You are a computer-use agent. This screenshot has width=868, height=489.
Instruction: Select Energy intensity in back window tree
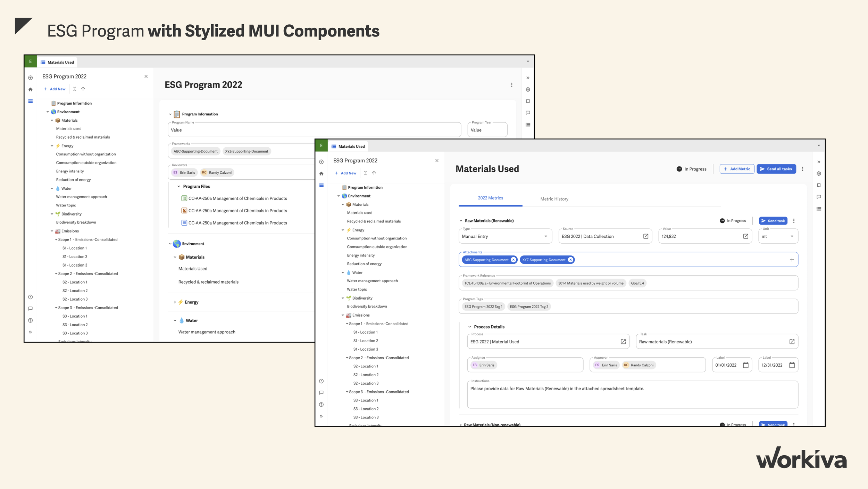(70, 171)
